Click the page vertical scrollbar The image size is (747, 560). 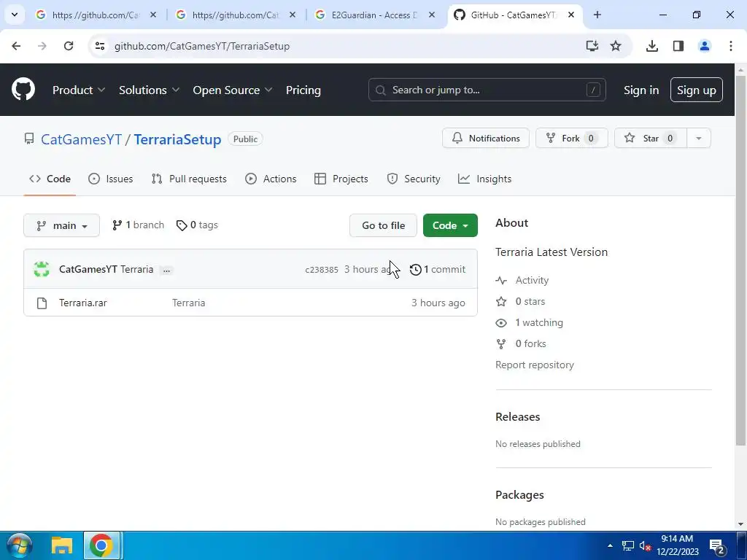pyautogui.click(x=740, y=260)
